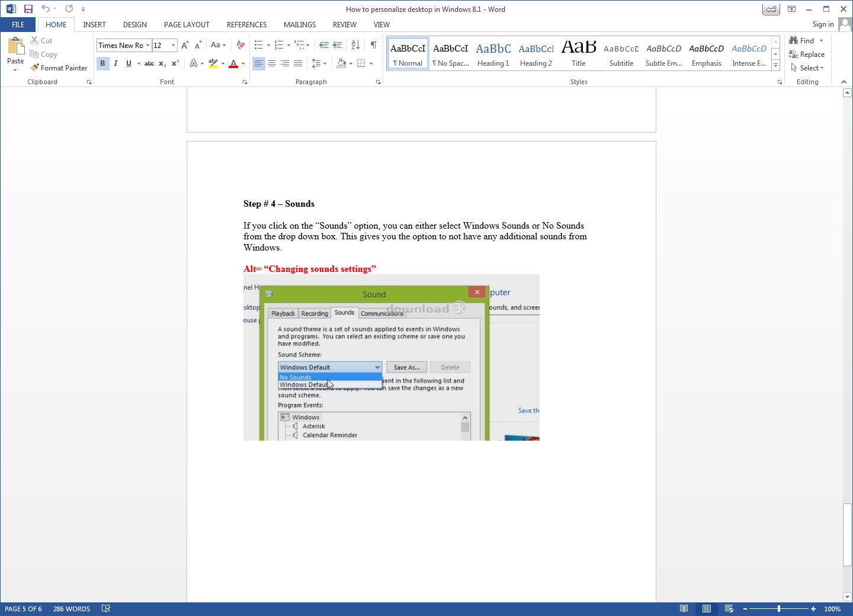Click the Borders icon

coord(361,63)
